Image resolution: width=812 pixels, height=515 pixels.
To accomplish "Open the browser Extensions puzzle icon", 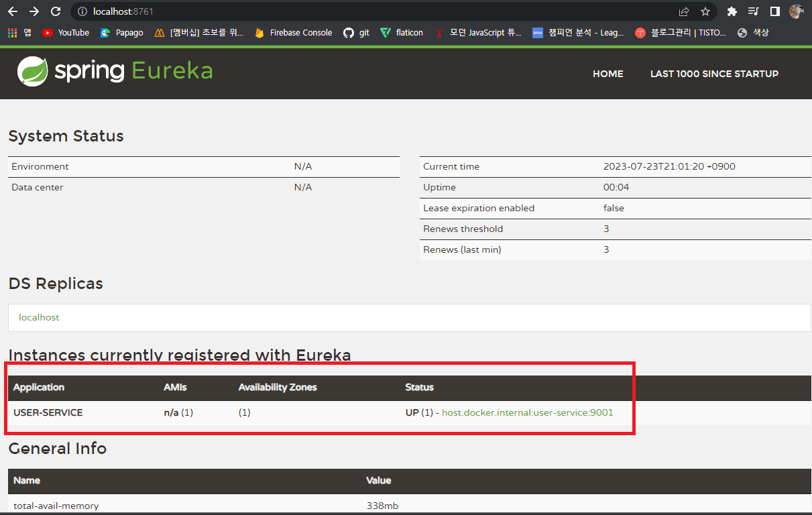I will pyautogui.click(x=732, y=11).
